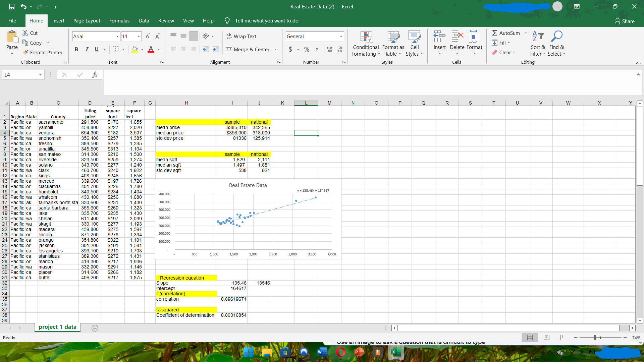
Task: Click the project 1 data sheet tab
Action: tap(57, 327)
